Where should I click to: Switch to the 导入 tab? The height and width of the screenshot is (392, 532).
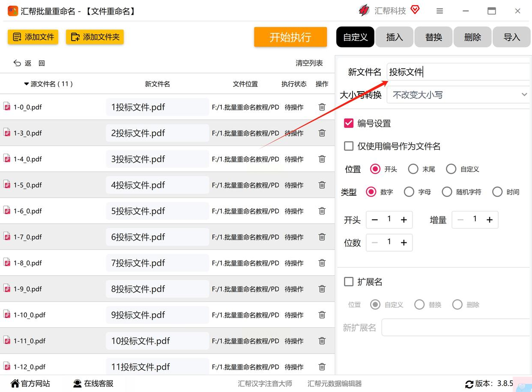511,37
